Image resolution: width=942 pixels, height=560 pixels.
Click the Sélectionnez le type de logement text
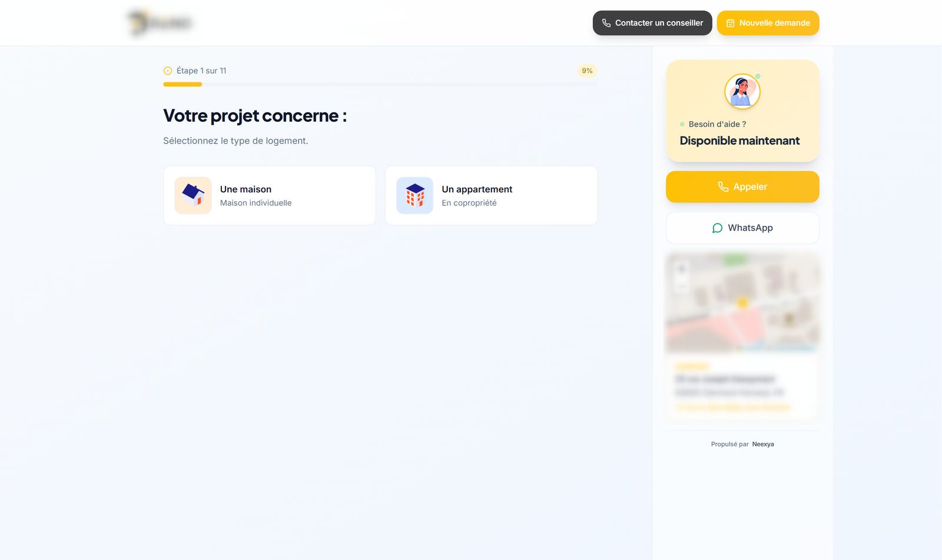(x=235, y=141)
